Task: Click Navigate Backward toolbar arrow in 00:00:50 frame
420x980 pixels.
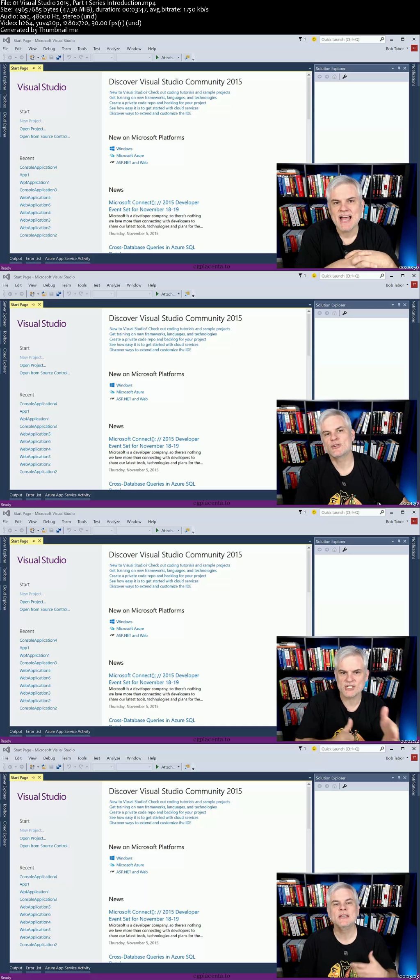Action: coord(10,57)
